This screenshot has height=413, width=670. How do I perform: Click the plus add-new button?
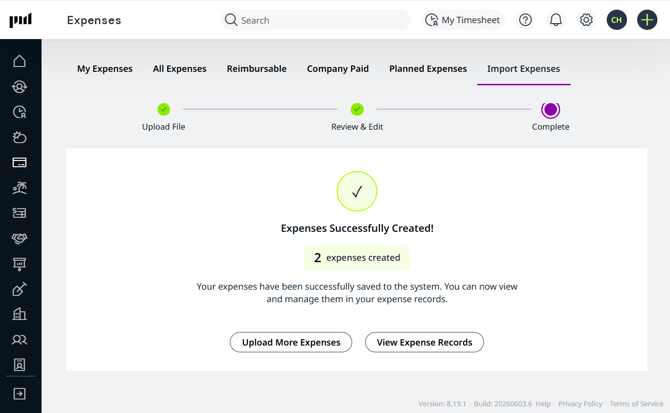click(647, 20)
